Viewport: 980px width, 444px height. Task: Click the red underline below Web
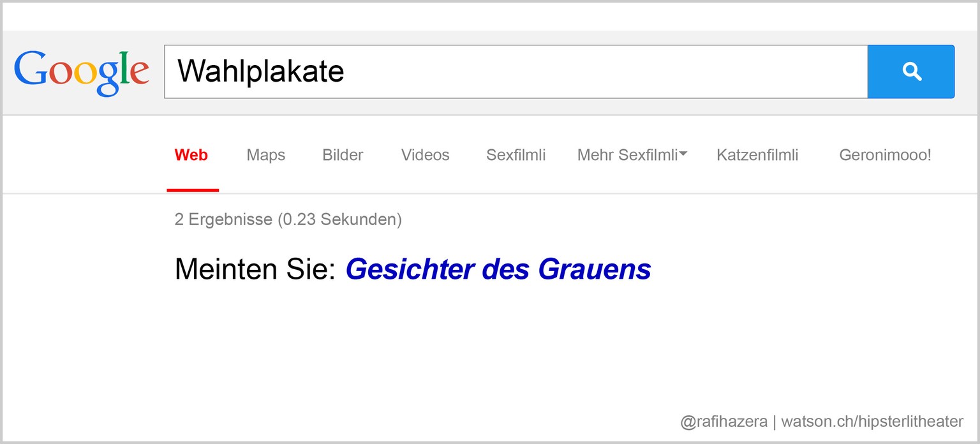[193, 190]
